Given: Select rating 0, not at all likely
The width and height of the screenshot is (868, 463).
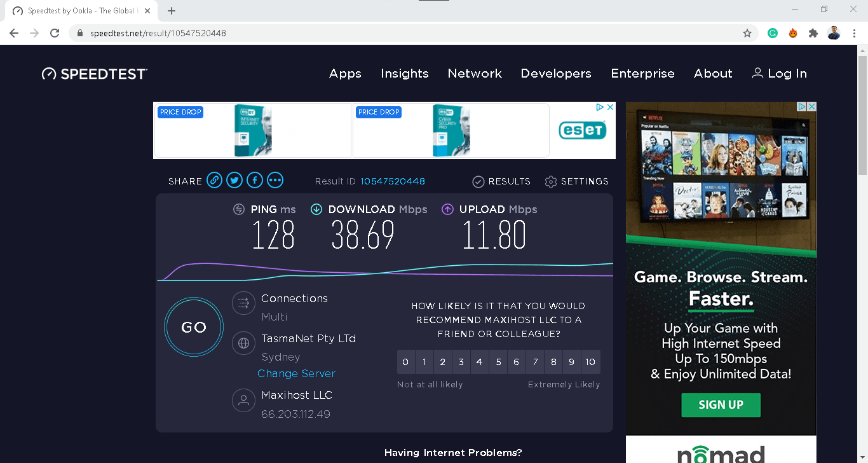Looking at the screenshot, I should tap(405, 361).
